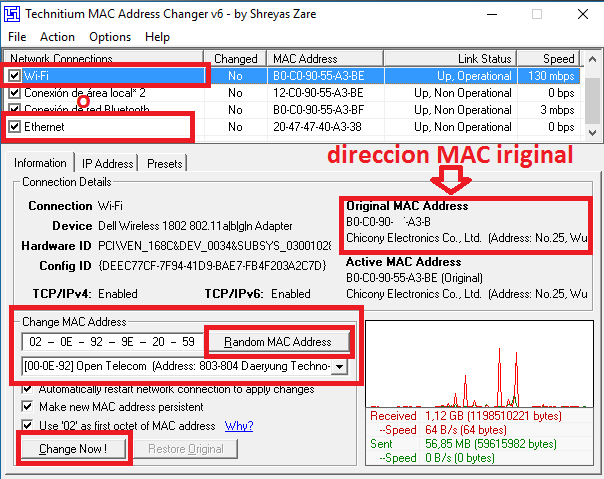This screenshot has width=604, height=479.
Task: Select MAC address 12-C0-90-55-A3-BE cell
Action: tap(318, 93)
